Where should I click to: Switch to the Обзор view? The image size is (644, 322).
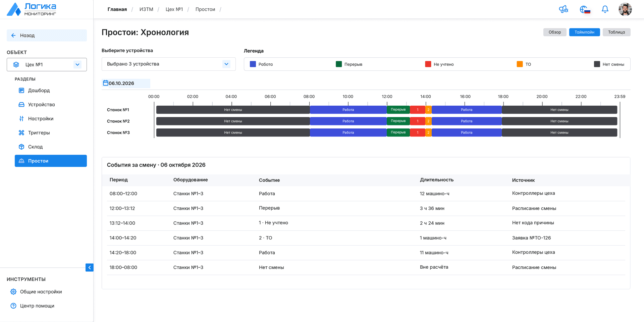coord(555,32)
